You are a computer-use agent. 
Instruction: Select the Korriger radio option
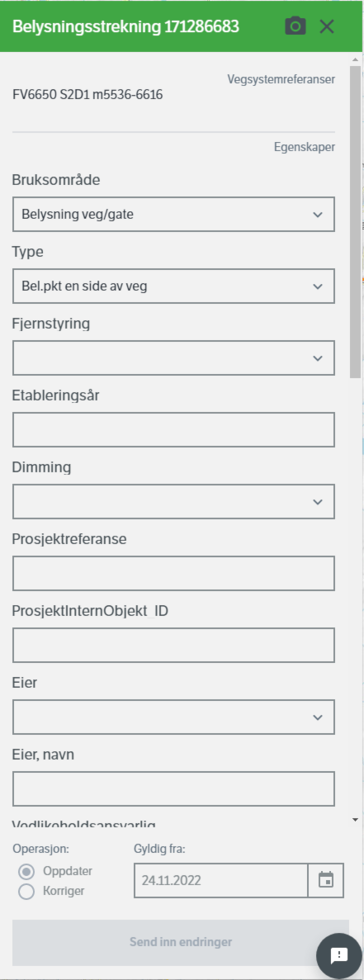click(x=26, y=892)
